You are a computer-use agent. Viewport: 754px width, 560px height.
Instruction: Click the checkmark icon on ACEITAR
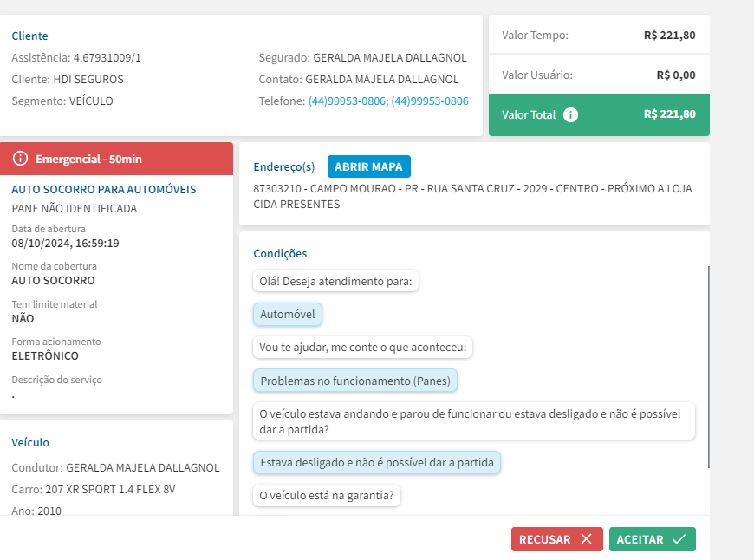pos(679,539)
